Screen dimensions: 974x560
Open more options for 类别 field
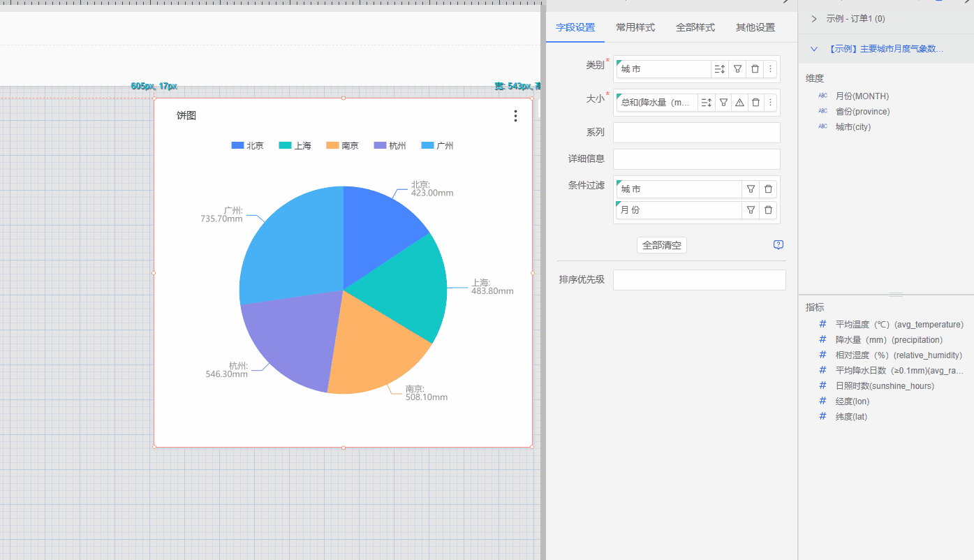(770, 69)
